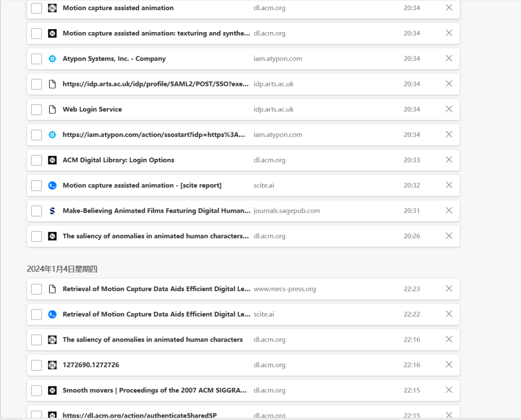The image size is (521, 420).
Task: Delete the idp.arts.ac.uk SAML2 URL entry
Action: tap(449, 83)
